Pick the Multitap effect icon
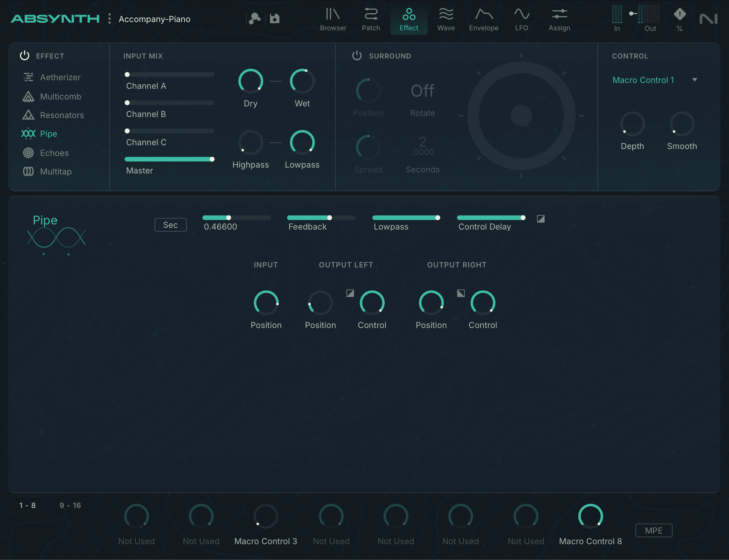Viewport: 729px width, 560px height. point(28,171)
